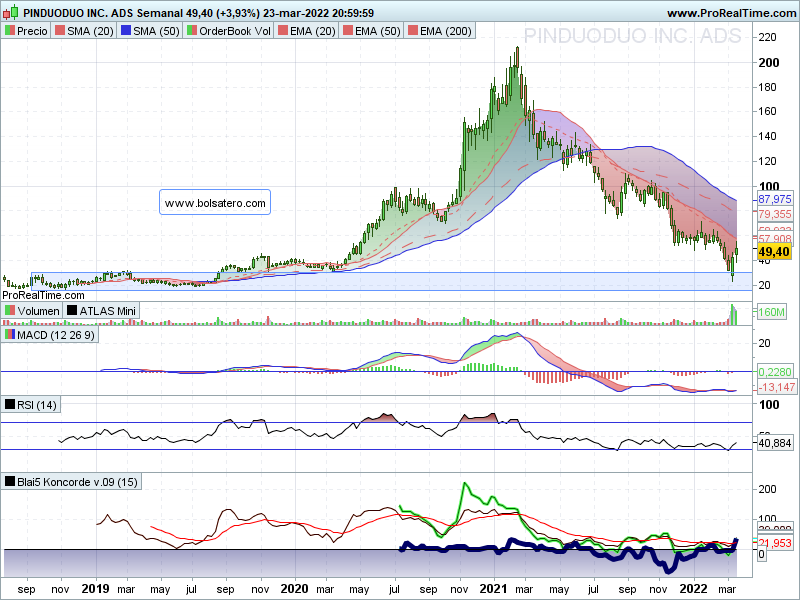Screen dimensions: 800x600
Task: Select the Volumen panel label
Action: (38, 311)
